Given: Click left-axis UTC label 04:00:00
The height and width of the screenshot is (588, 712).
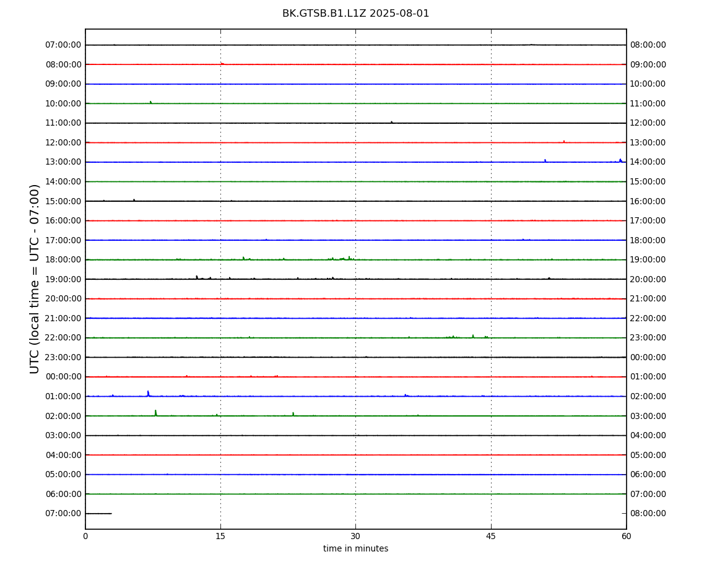Looking at the screenshot, I should point(63,455).
